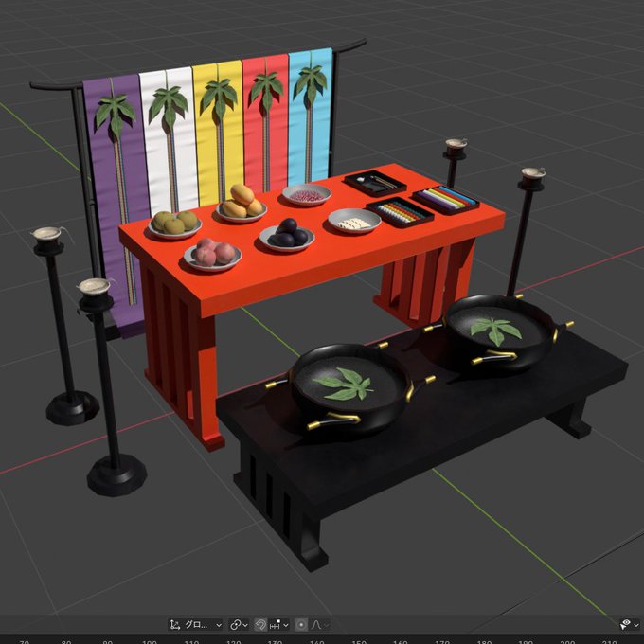The height and width of the screenshot is (644, 644).
Task: Open the pivot point dropdown
Action: pyautogui.click(x=239, y=625)
